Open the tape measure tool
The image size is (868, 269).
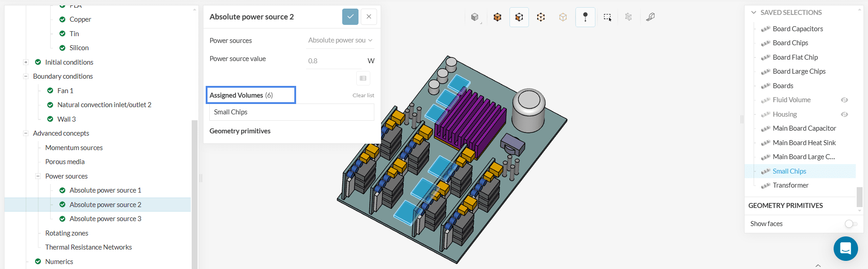click(x=650, y=17)
